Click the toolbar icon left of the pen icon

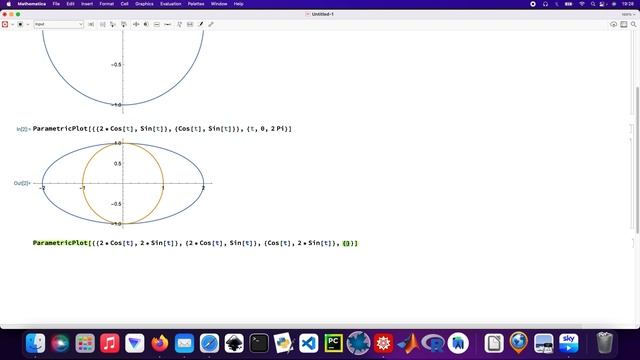(x=190, y=24)
